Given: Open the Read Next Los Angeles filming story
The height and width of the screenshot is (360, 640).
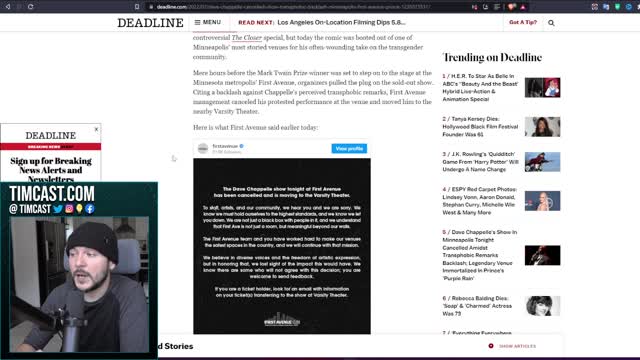Looking at the screenshot, I should [x=341, y=22].
